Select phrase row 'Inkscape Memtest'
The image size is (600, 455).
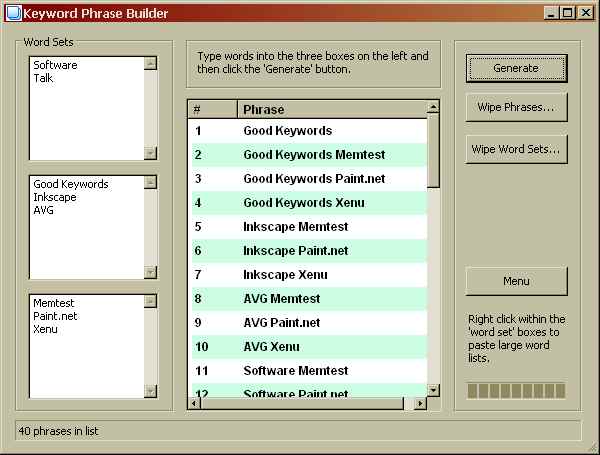point(309,227)
